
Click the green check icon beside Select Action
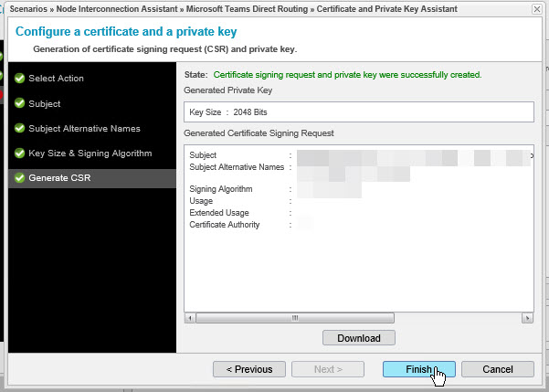coord(19,79)
